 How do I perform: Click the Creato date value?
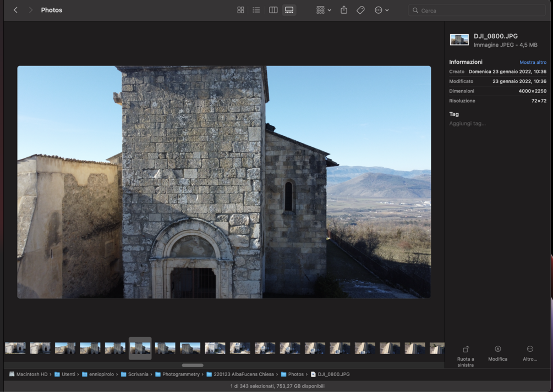click(x=507, y=71)
